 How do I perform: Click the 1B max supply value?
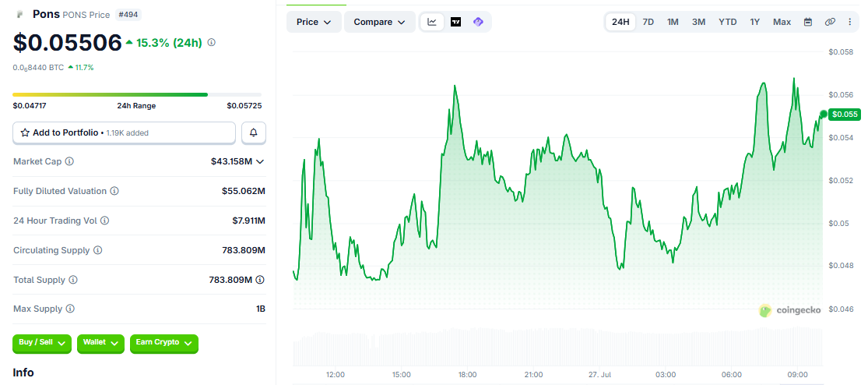(260, 309)
